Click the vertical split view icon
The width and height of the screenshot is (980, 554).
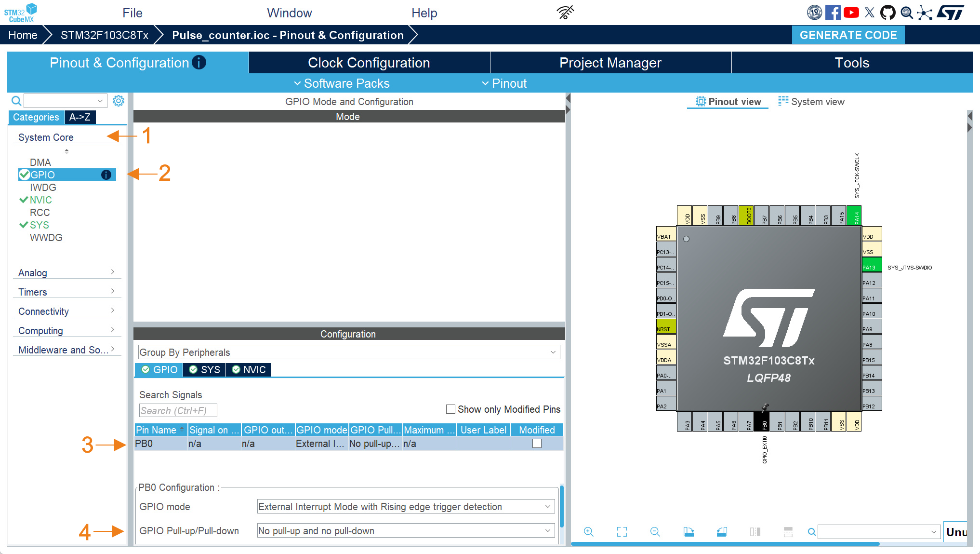(x=755, y=531)
